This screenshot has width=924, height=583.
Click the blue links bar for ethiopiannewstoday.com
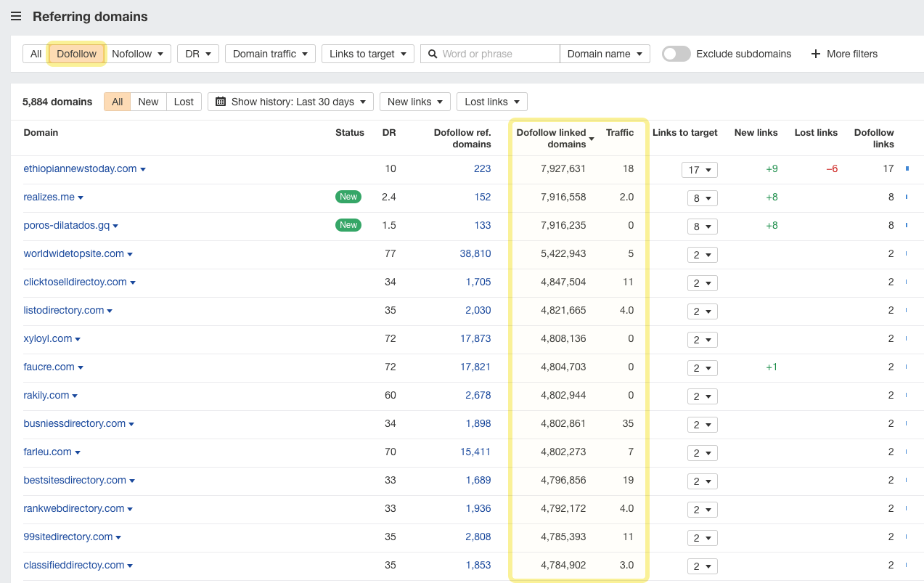[907, 168]
